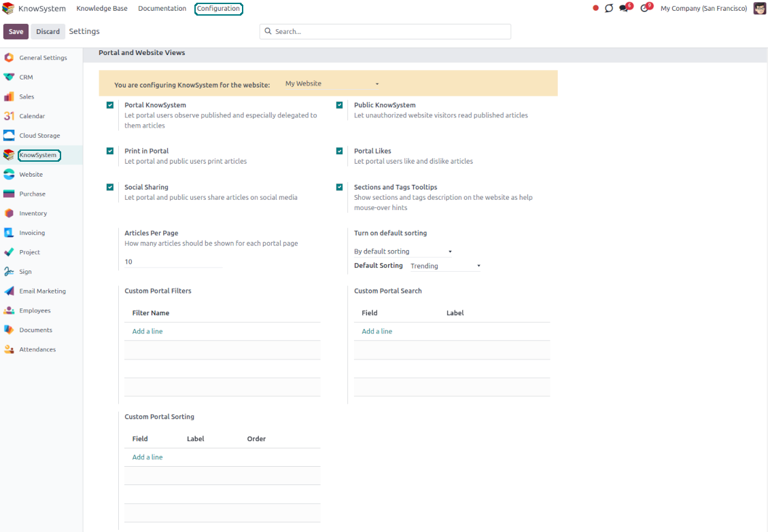Expand the Default Sorting Trending dropdown
The height and width of the screenshot is (532, 768).
tap(444, 266)
